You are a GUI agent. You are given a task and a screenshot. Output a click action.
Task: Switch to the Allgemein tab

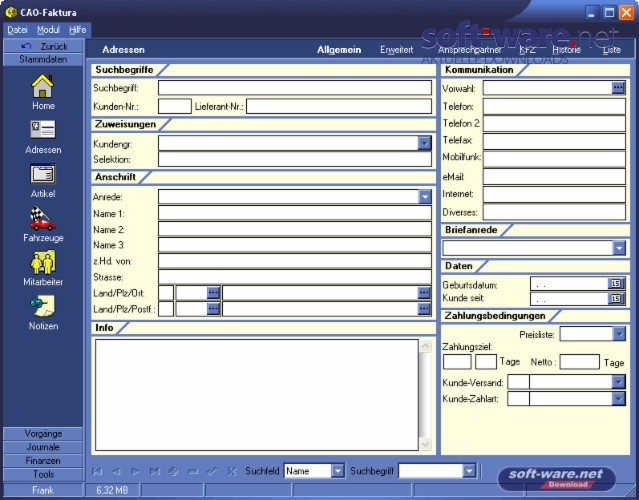[339, 50]
